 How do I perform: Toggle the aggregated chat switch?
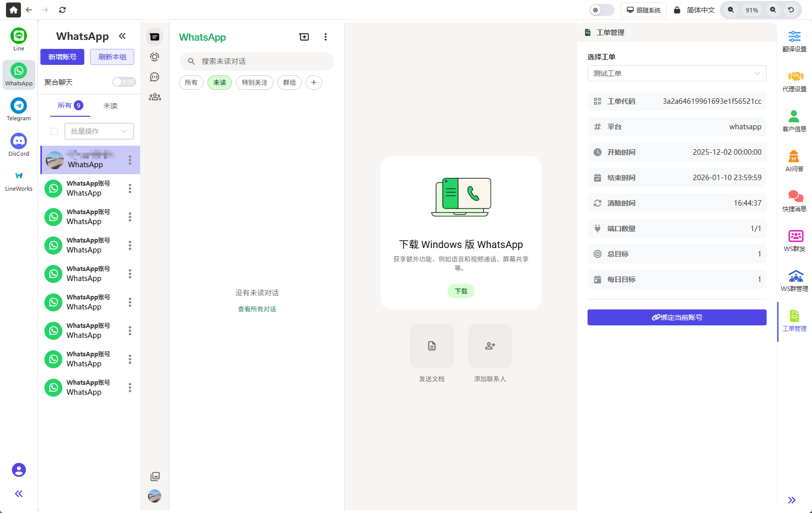124,82
